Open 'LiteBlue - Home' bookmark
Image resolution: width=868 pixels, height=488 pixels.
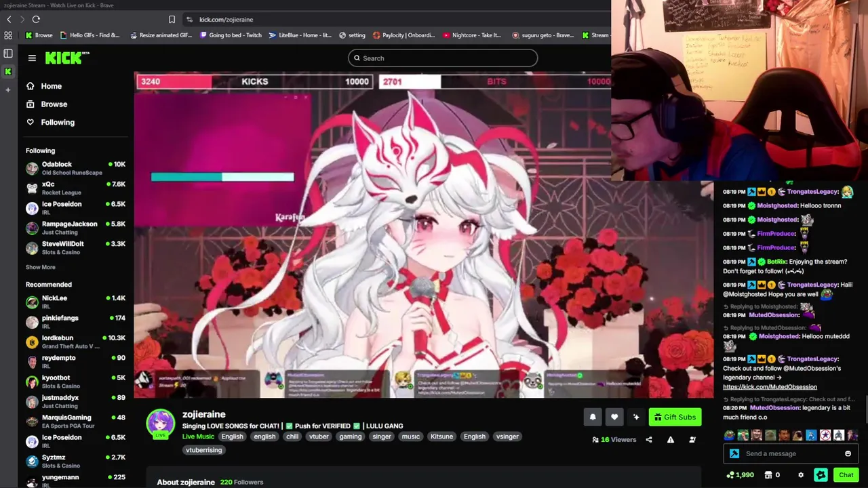pyautogui.click(x=300, y=35)
